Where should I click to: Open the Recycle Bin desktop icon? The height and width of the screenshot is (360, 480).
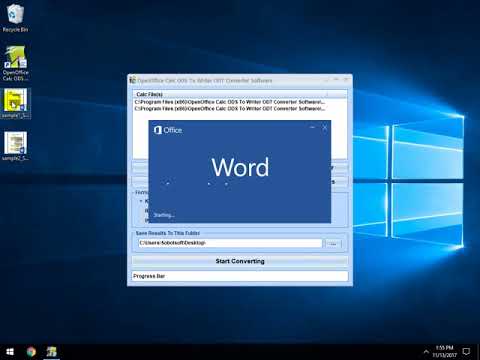15,18
